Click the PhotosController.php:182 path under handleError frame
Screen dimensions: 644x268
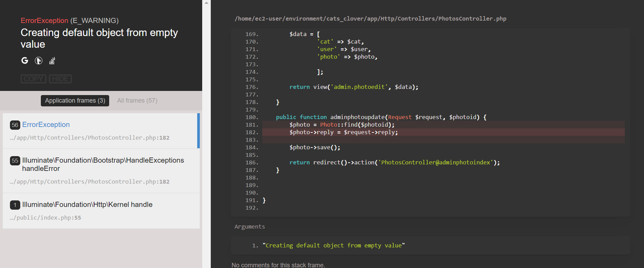(x=90, y=182)
